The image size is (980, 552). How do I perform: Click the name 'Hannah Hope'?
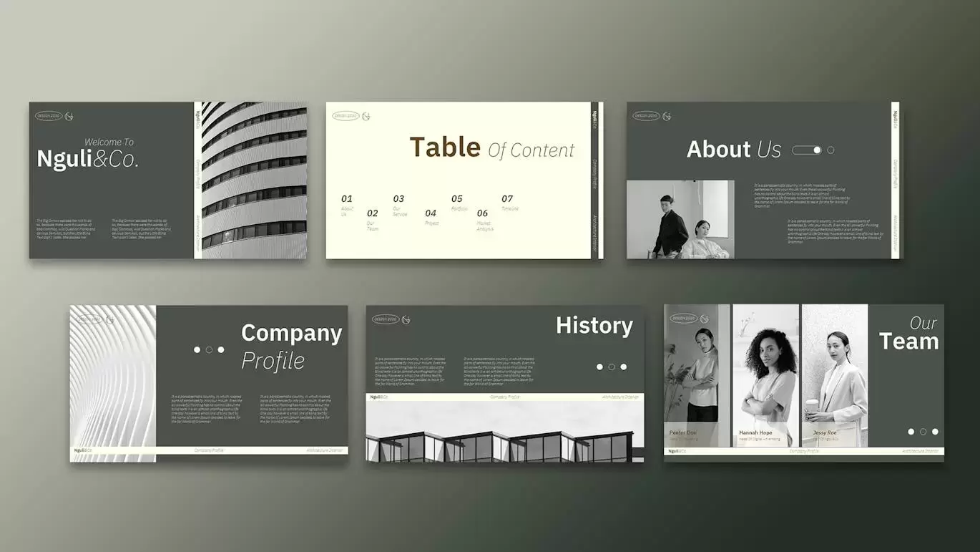tap(755, 433)
